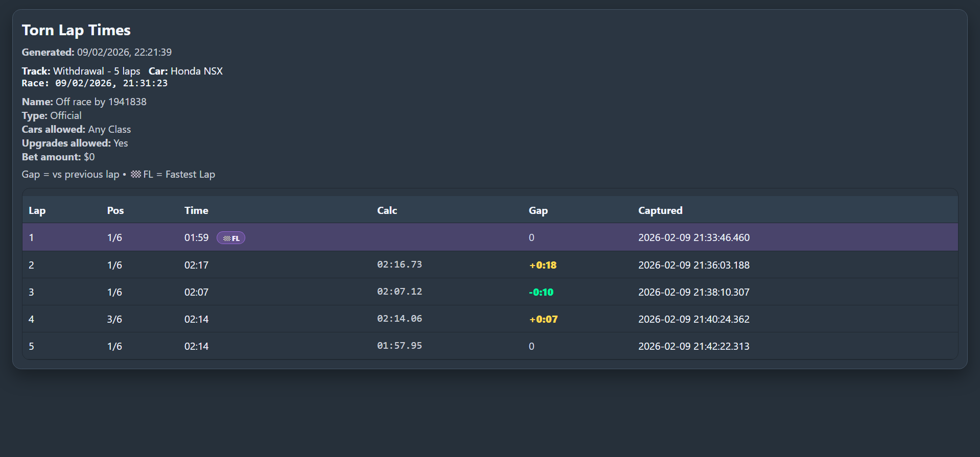Select the 02:16.73 calc time
The height and width of the screenshot is (457, 980).
pos(400,264)
